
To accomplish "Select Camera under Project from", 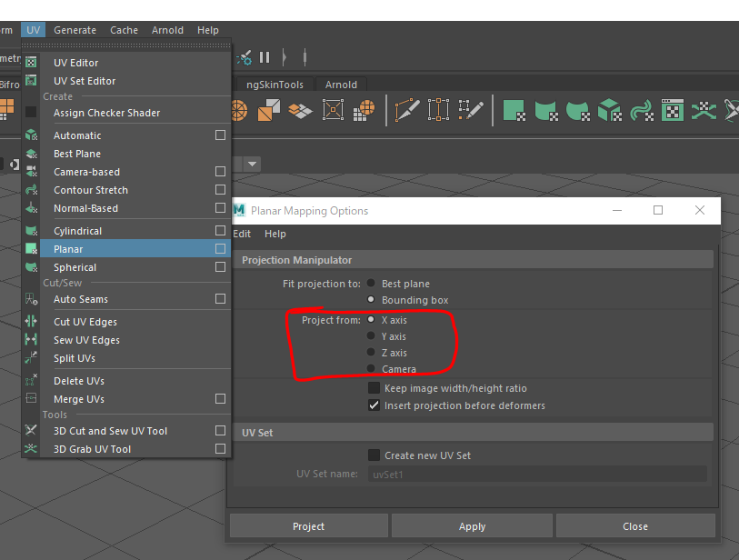I will 371,368.
